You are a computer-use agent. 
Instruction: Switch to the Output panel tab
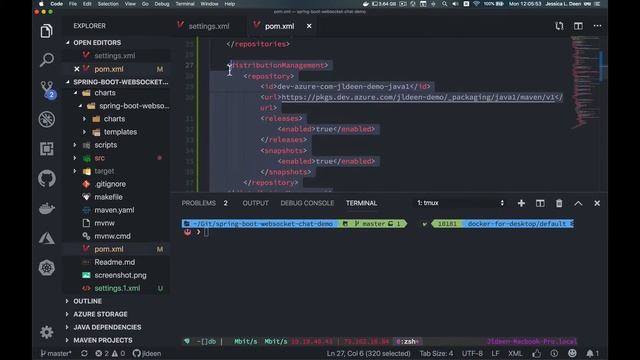click(256, 203)
